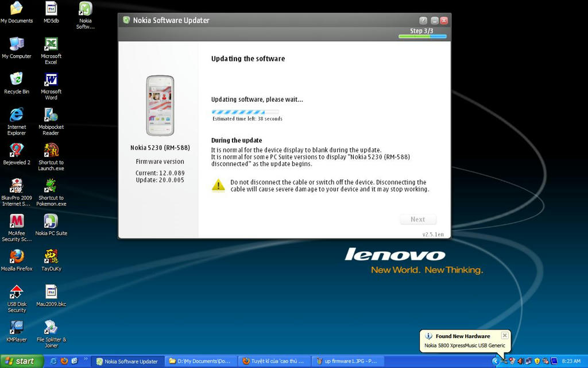Viewport: 588px width, 368px height.
Task: Open the MD5db file icon
Action: pyautogui.click(x=51, y=13)
